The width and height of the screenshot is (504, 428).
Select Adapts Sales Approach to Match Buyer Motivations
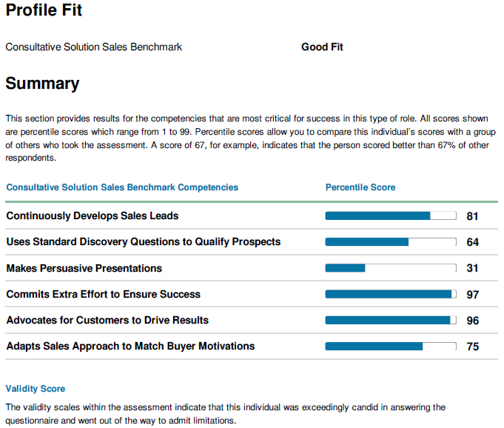(x=130, y=347)
